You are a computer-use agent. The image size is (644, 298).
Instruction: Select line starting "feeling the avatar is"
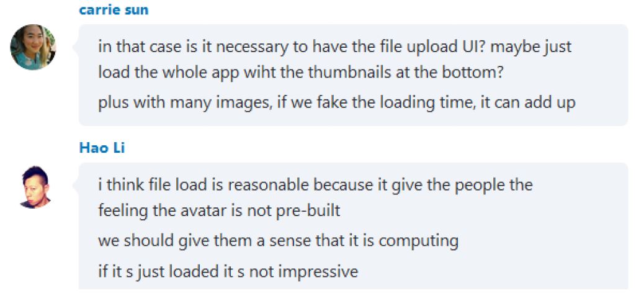tap(219, 211)
